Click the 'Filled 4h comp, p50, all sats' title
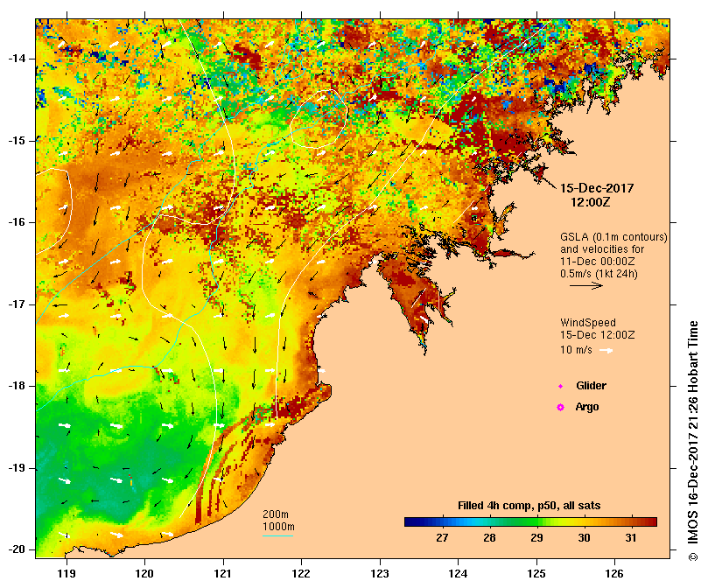Viewport: 708px width, 588px height. [x=529, y=506]
